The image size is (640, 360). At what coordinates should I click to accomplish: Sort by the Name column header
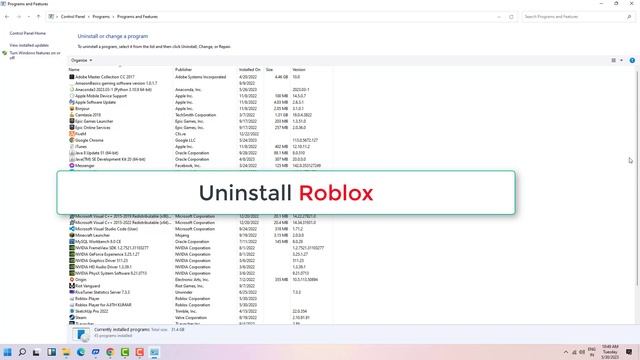click(x=74, y=70)
